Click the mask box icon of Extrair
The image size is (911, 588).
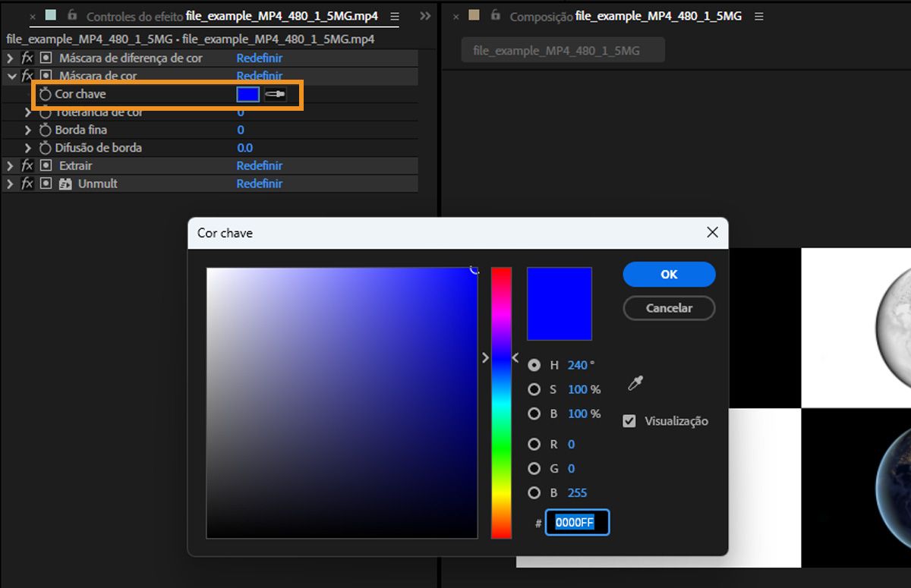(x=46, y=165)
